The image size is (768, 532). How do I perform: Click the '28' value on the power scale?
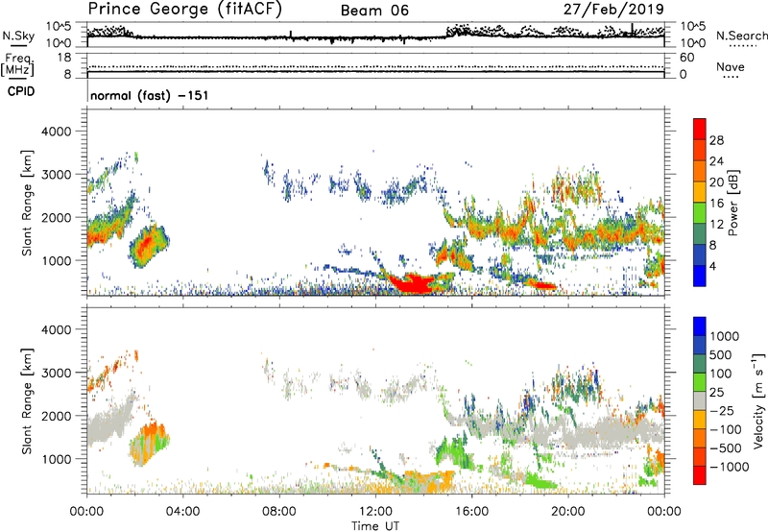pyautogui.click(x=716, y=140)
